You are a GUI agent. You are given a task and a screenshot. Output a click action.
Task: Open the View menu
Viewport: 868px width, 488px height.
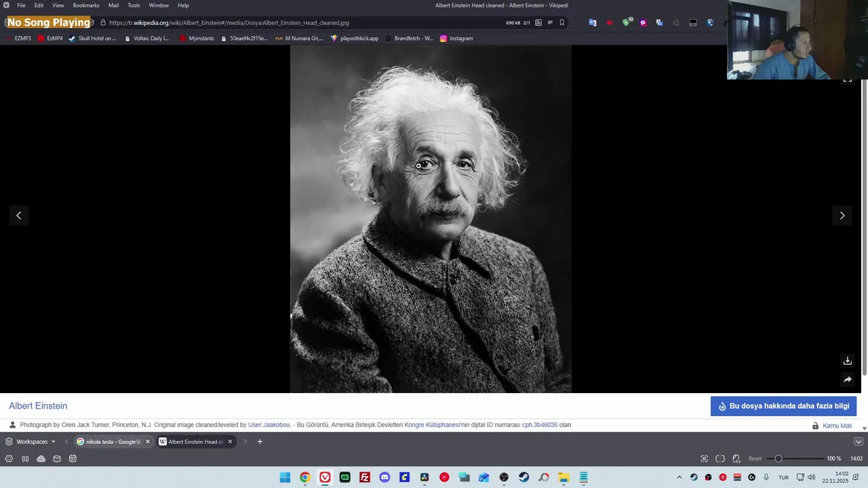[x=58, y=5]
